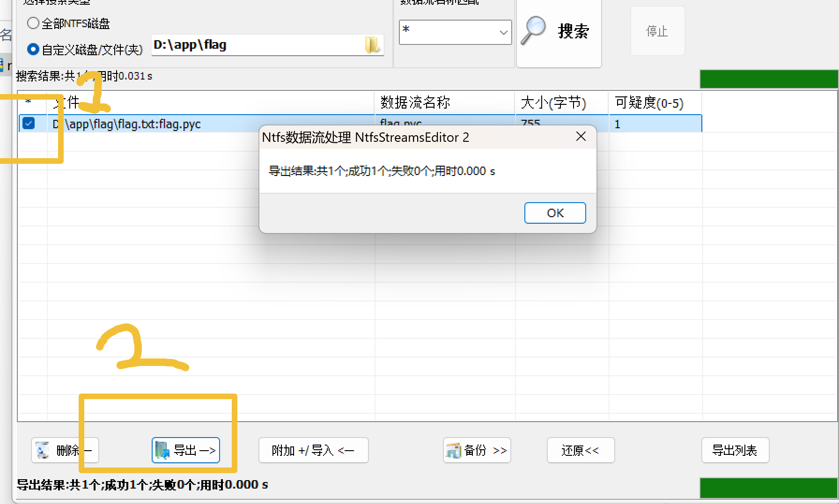The image size is (839, 504).
Task: Click the 附加 +/导入 attach import button
Action: pyautogui.click(x=313, y=450)
